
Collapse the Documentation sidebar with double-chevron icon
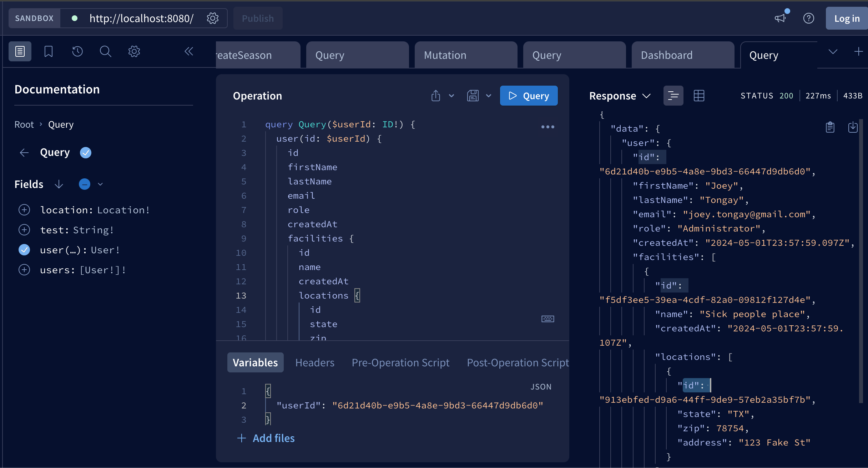click(x=189, y=51)
